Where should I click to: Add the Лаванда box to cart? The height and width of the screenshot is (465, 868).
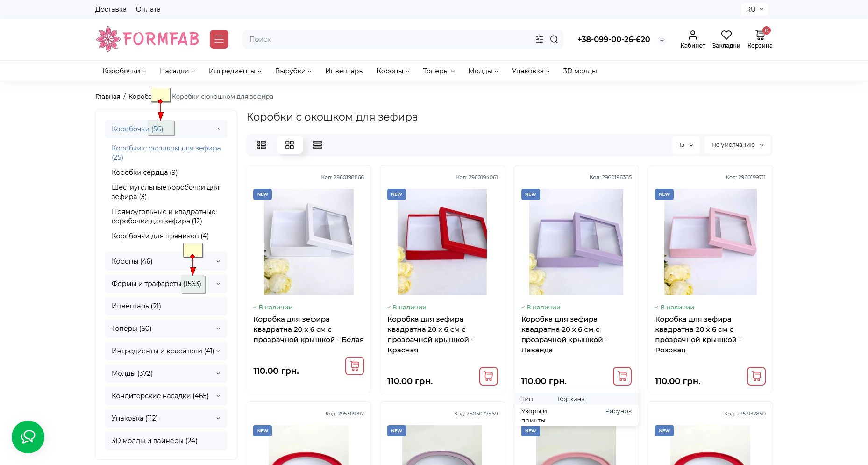pos(622,376)
